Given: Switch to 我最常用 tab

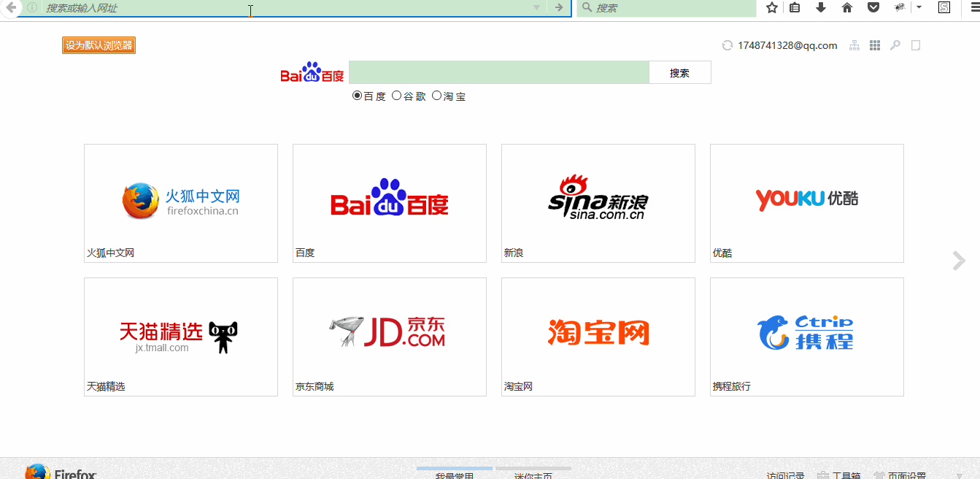Looking at the screenshot, I should click(455, 474).
